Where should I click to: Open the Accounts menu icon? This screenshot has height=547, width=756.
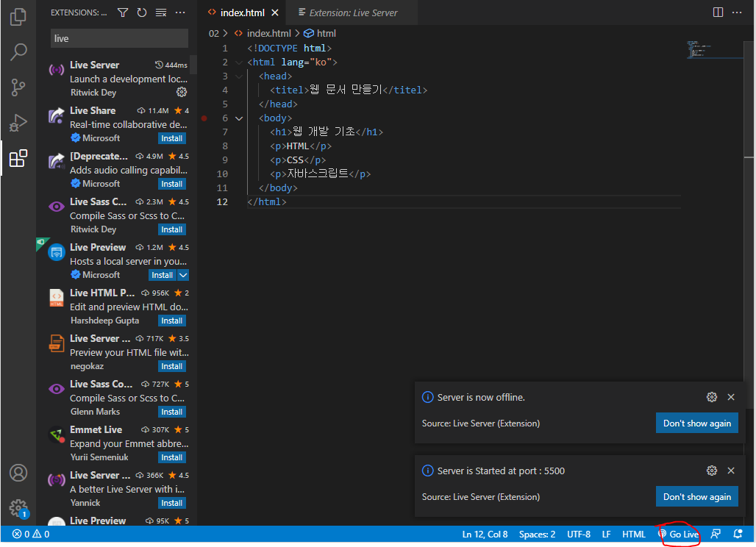pos(18,473)
